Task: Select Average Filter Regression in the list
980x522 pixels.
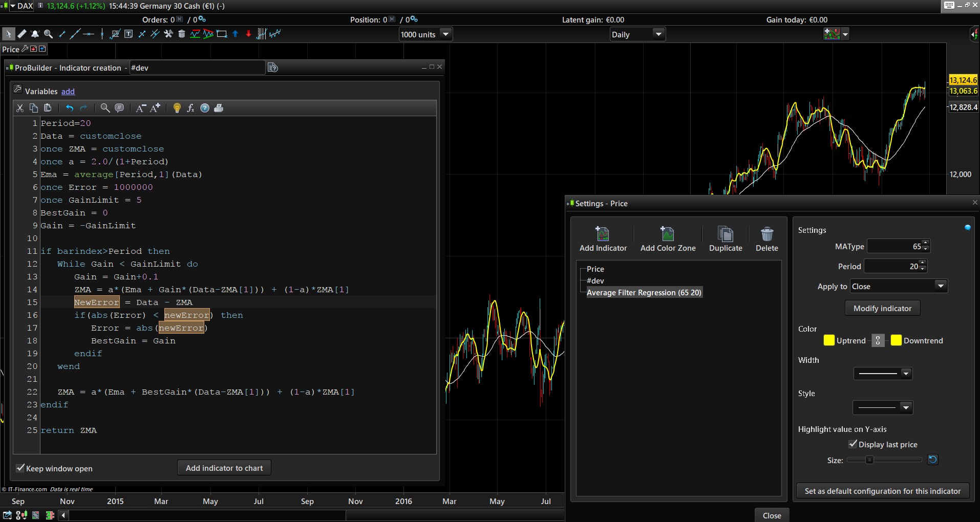Action: (644, 293)
